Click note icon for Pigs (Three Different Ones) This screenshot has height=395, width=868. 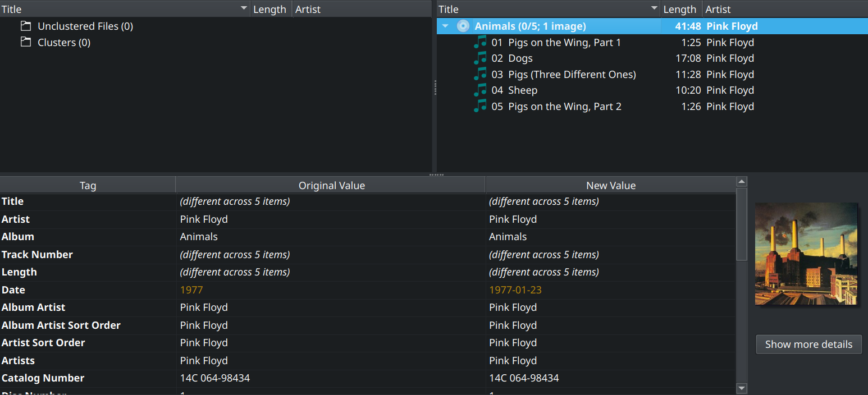point(480,74)
